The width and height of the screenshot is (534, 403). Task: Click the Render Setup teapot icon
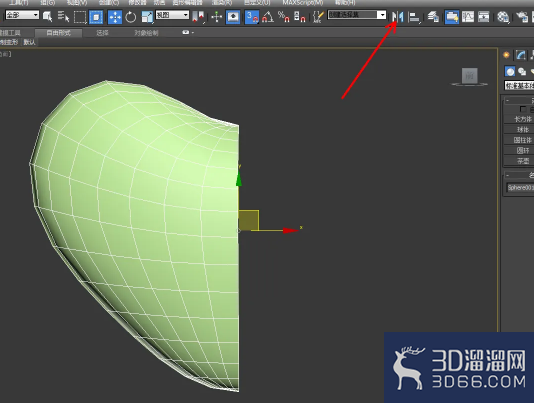tap(522, 16)
